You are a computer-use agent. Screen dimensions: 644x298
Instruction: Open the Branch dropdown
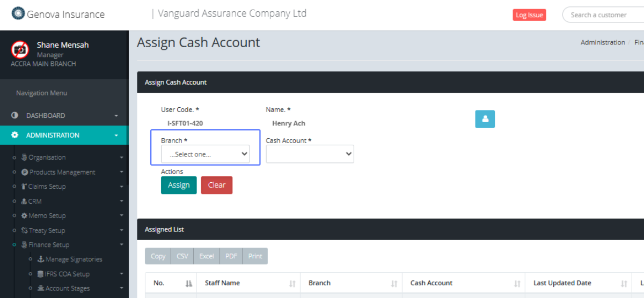[205, 154]
